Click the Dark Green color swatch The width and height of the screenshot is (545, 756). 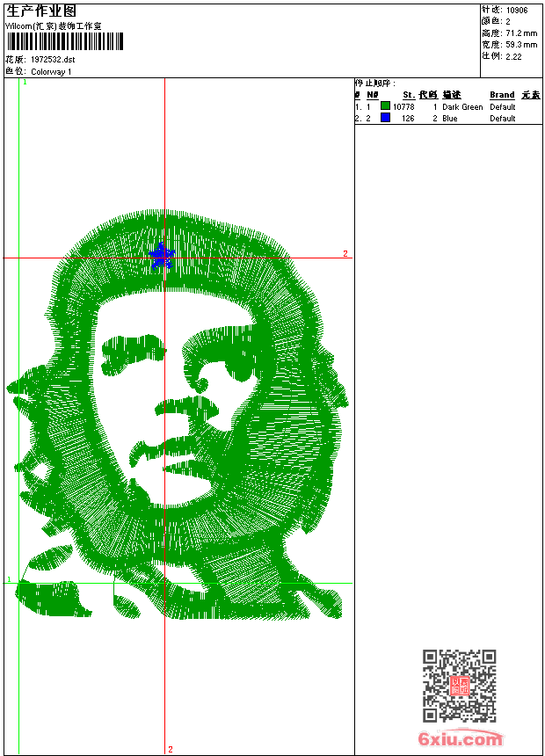click(385, 105)
